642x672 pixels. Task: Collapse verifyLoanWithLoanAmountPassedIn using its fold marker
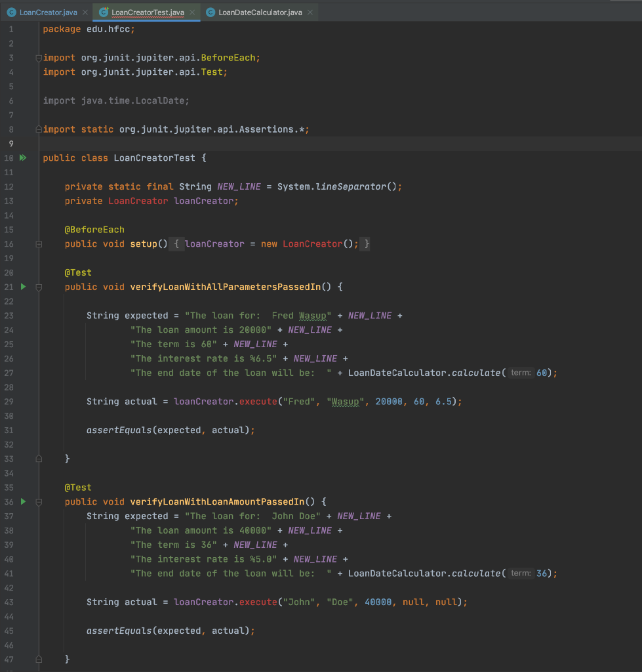[38, 501]
